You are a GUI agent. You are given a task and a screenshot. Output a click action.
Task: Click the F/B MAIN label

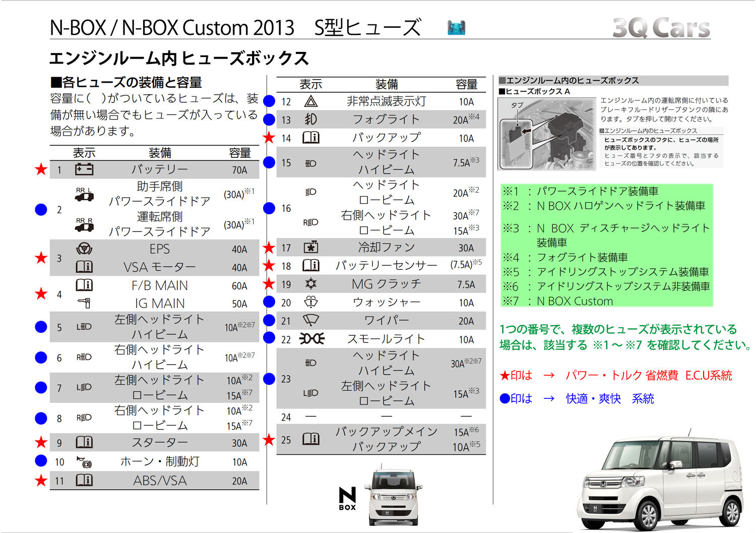(x=160, y=285)
